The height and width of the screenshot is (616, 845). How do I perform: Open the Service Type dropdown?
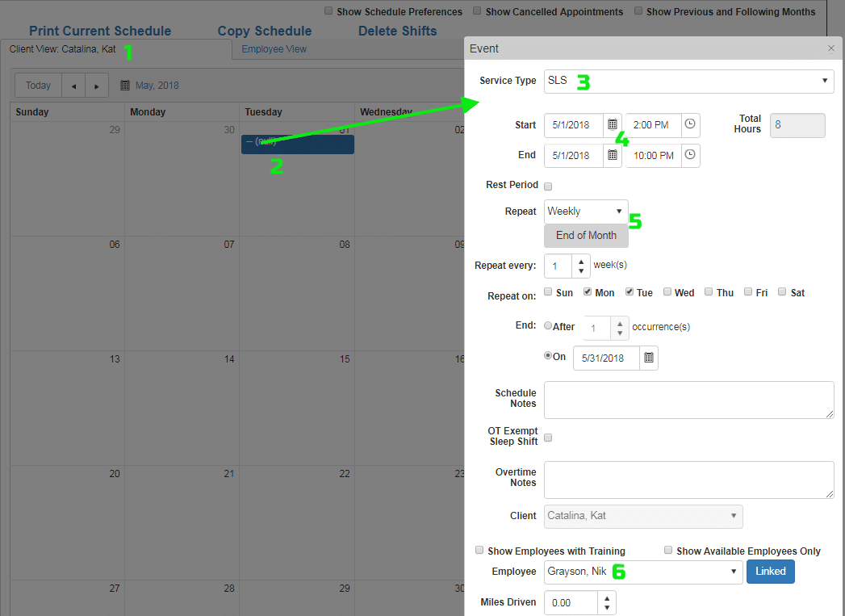[688, 81]
